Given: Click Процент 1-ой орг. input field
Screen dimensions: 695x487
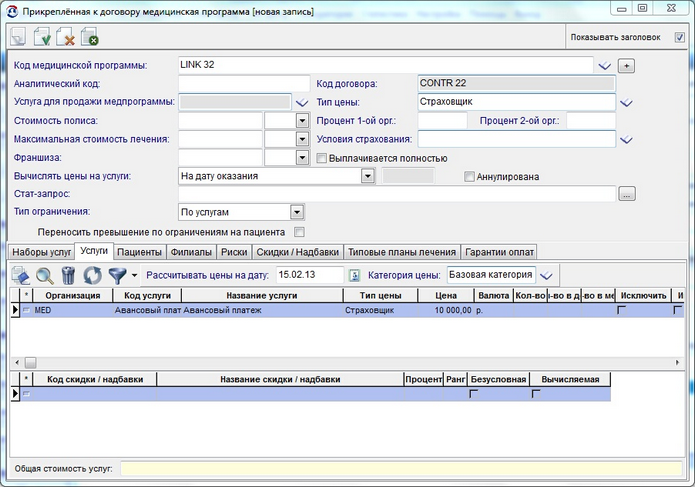Looking at the screenshot, I should 442,121.
